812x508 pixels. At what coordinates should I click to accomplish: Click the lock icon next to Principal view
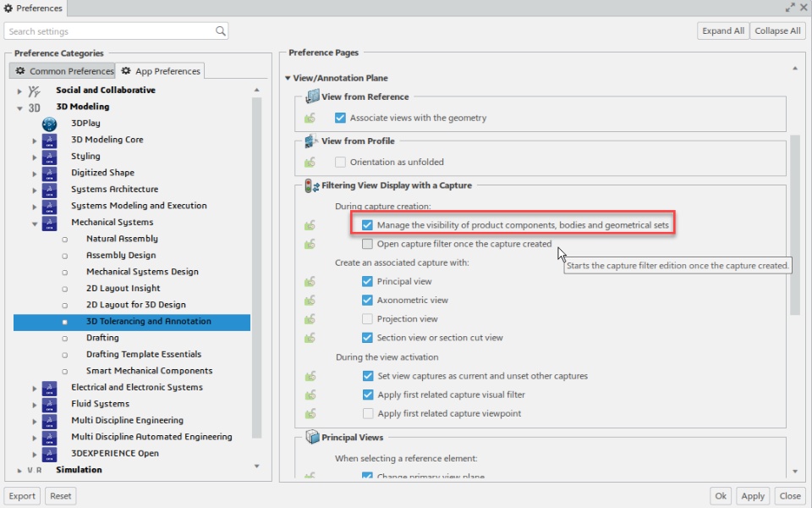click(310, 282)
